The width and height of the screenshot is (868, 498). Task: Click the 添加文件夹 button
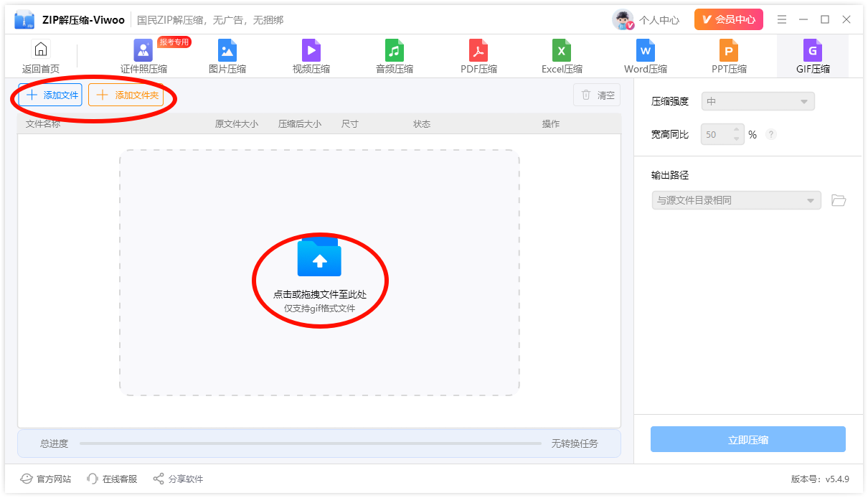pyautogui.click(x=126, y=95)
